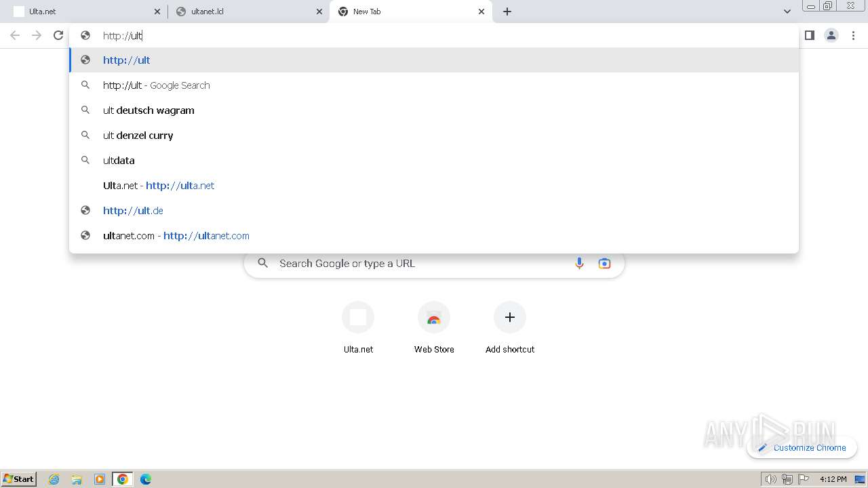Launch Microsoft Edge from taskbar
This screenshot has width=868, height=488.
tap(146, 479)
